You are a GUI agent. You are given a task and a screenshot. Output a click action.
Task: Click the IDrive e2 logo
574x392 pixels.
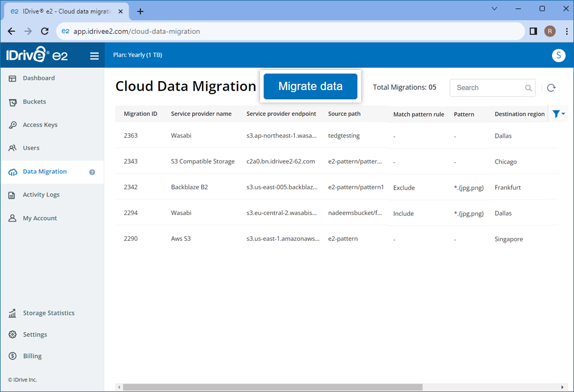37,55
